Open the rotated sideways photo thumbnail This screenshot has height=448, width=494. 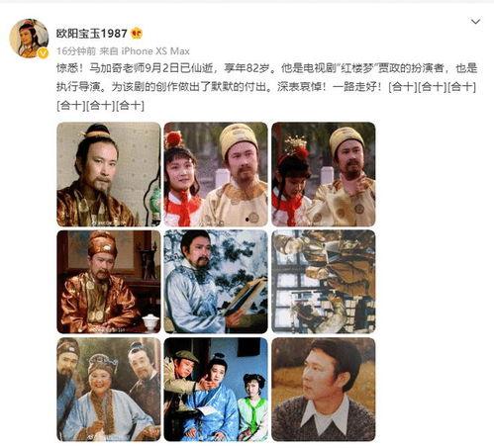coord(324,282)
